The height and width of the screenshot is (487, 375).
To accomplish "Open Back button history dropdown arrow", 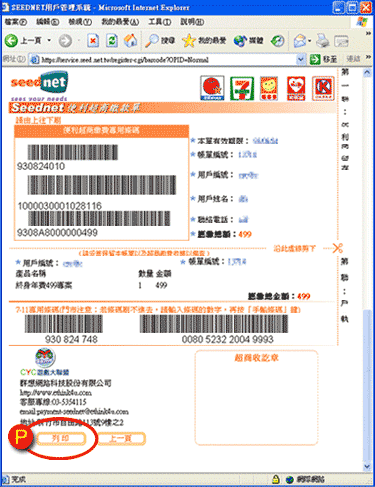I will tap(49, 41).
